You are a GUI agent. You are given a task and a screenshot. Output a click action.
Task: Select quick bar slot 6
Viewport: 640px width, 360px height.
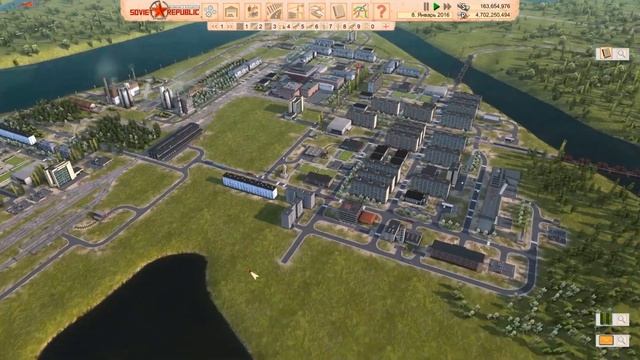[312, 27]
